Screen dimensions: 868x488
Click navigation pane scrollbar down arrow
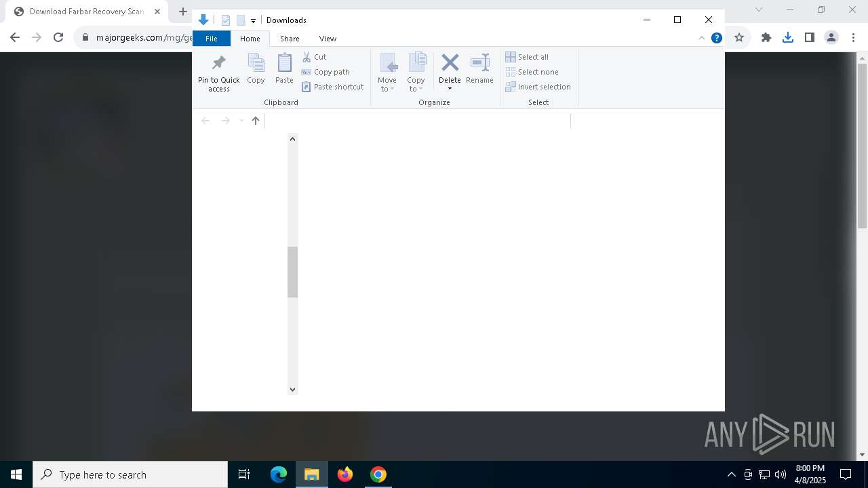[x=292, y=389]
